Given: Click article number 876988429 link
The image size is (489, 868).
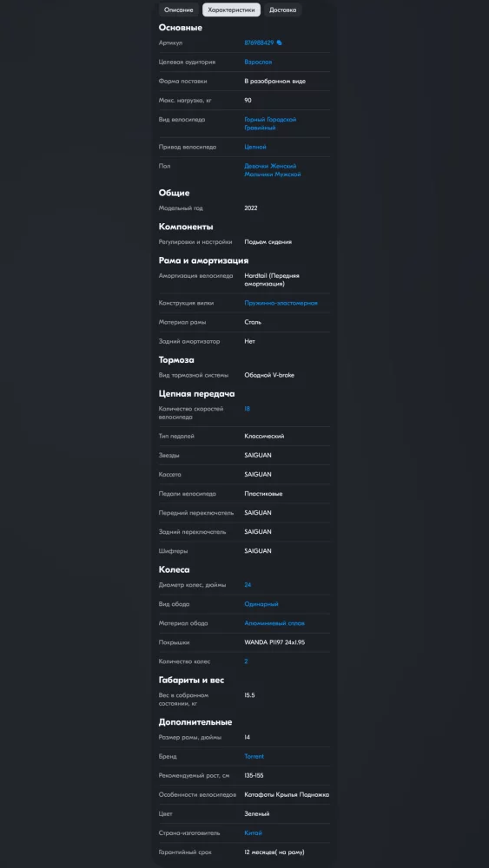Looking at the screenshot, I should pyautogui.click(x=259, y=43).
